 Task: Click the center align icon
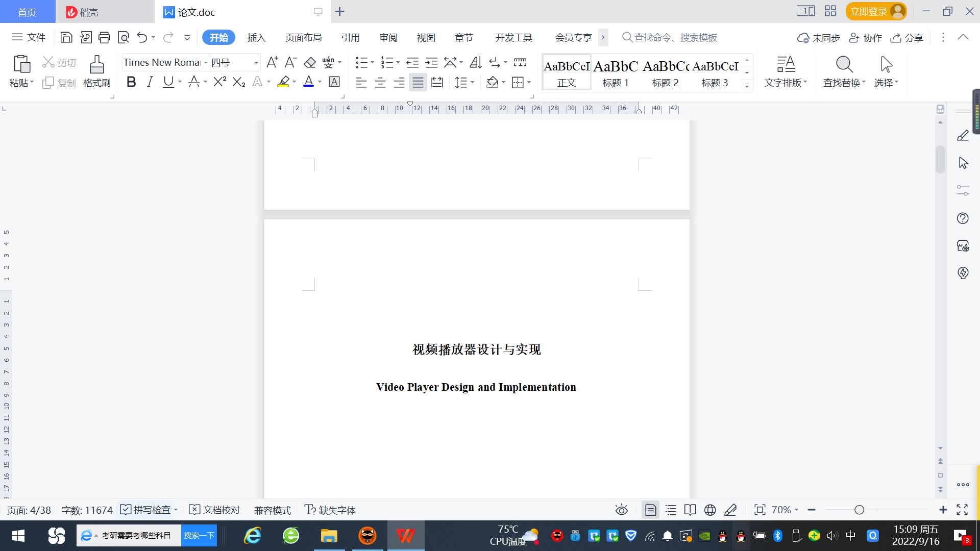pos(380,83)
